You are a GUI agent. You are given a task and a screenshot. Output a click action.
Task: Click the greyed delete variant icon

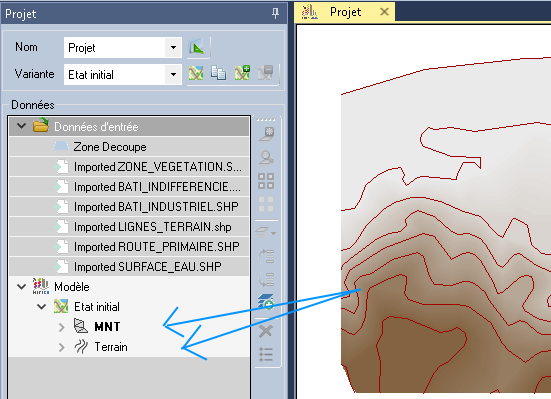[265, 73]
